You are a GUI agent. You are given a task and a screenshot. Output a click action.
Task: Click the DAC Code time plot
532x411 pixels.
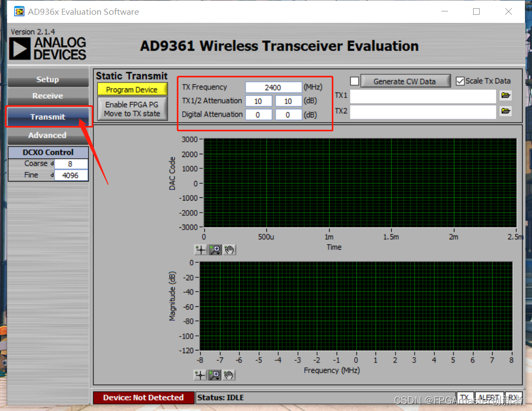(360, 183)
